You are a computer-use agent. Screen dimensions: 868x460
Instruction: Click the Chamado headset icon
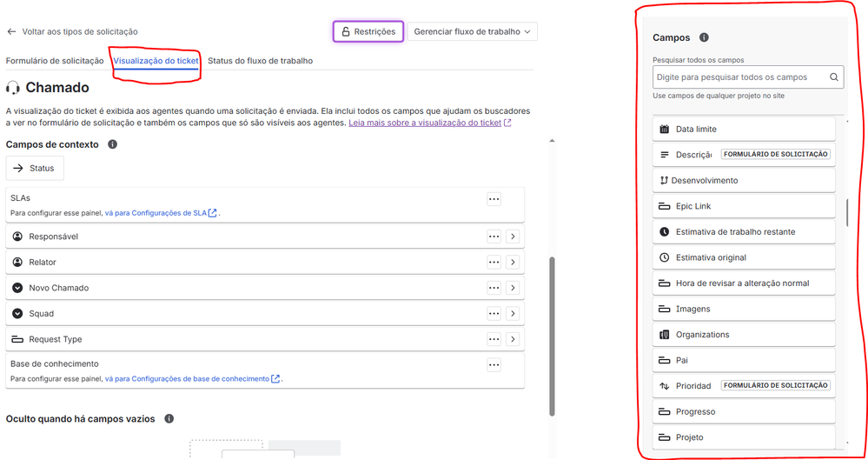(13, 88)
